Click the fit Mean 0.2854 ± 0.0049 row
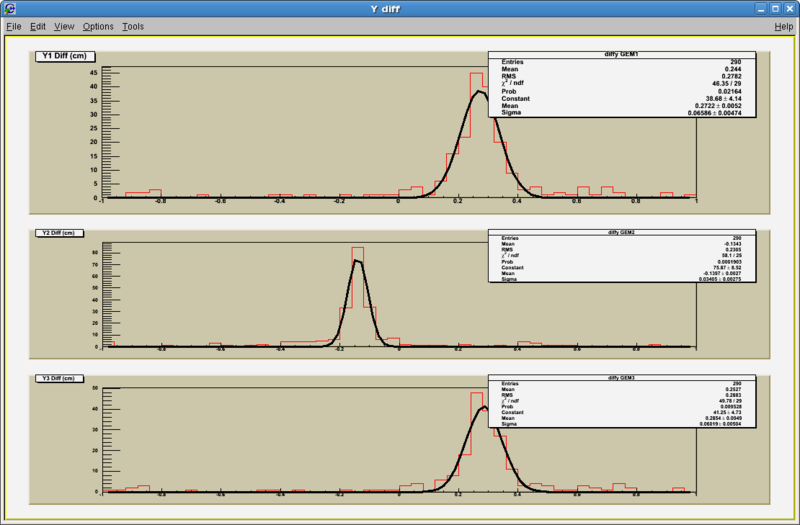 point(621,418)
